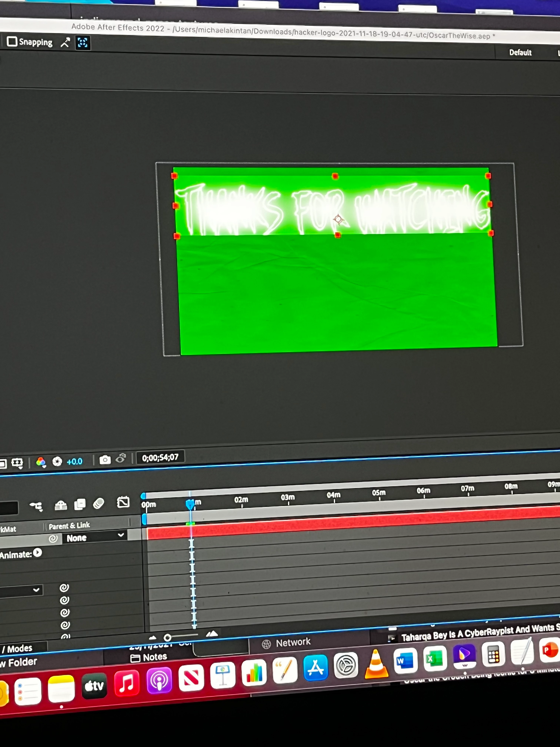Open the Graph Editor

click(123, 502)
